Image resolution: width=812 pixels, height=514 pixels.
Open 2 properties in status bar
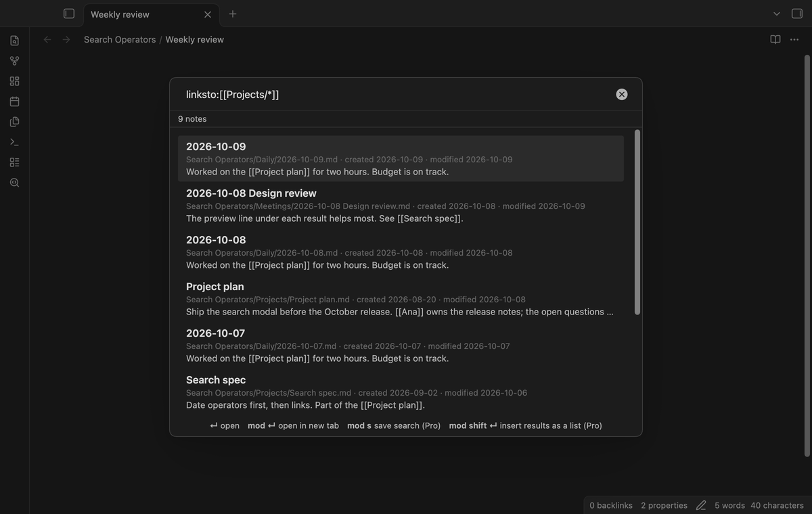point(664,505)
